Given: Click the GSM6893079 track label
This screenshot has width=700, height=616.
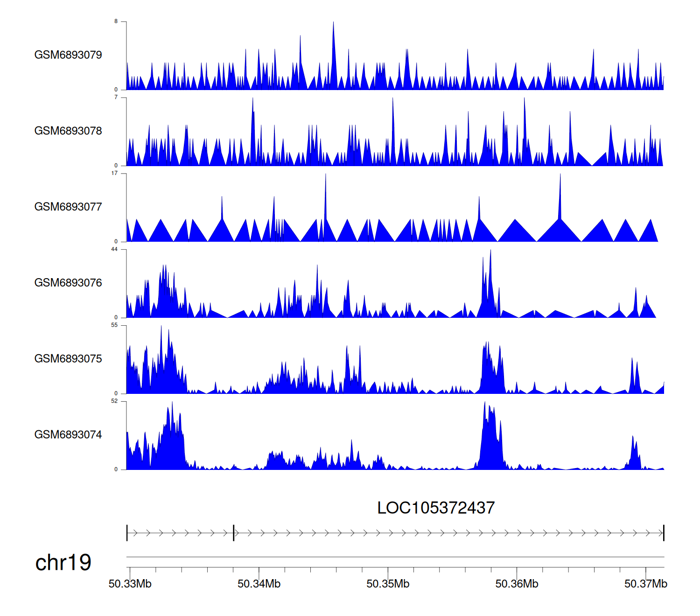Looking at the screenshot, I should coord(68,55).
